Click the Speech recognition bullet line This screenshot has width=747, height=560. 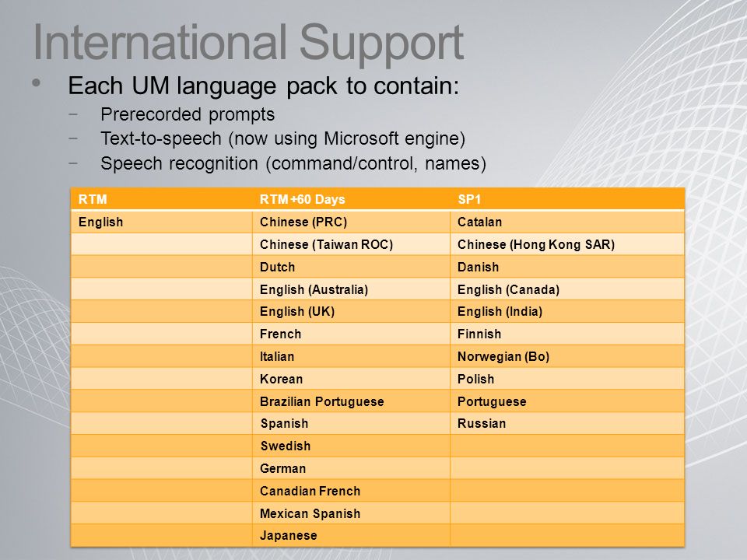293,163
